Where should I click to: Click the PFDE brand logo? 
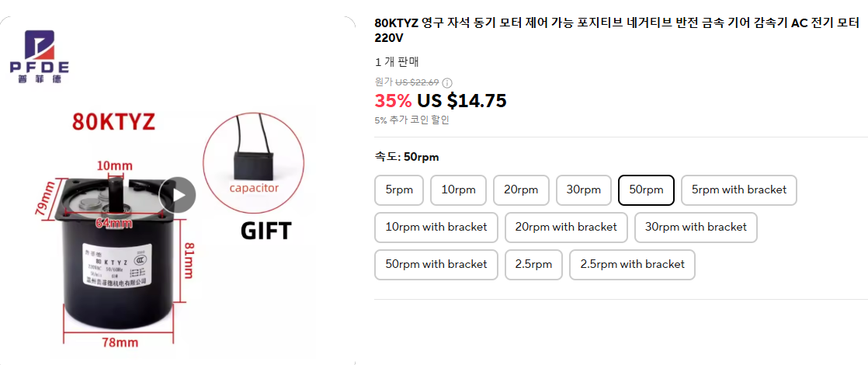click(40, 57)
